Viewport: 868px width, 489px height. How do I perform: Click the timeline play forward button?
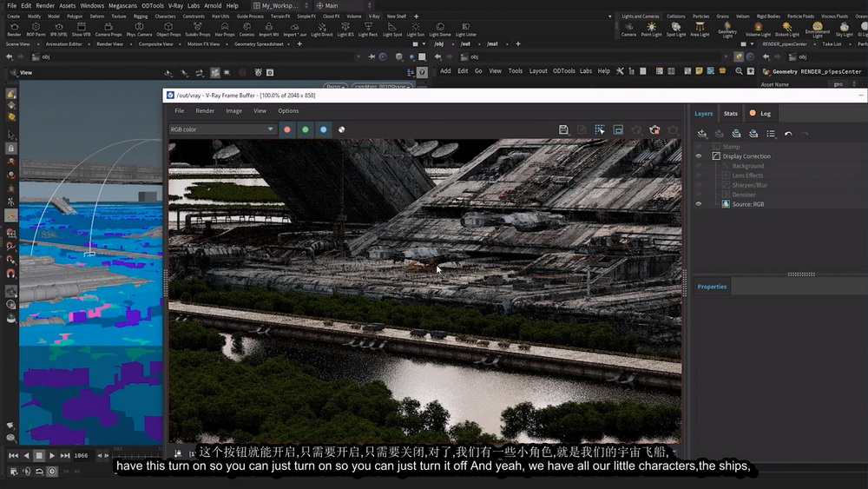[52, 455]
